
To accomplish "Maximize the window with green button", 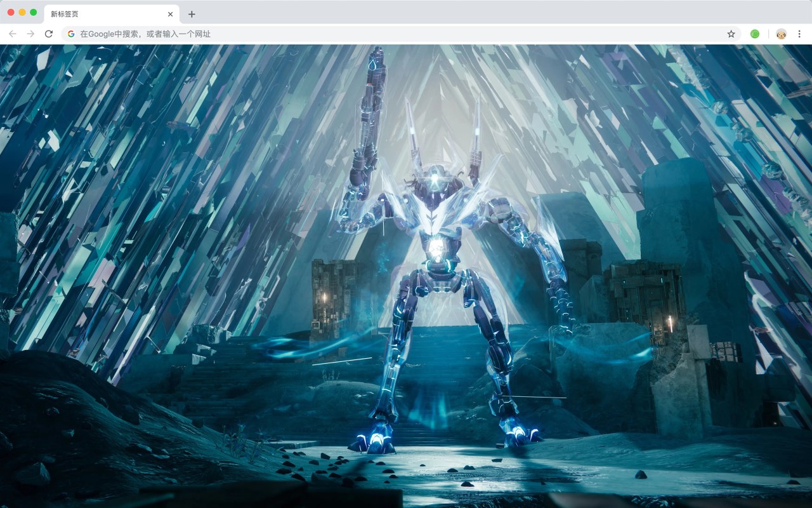I will click(x=33, y=12).
